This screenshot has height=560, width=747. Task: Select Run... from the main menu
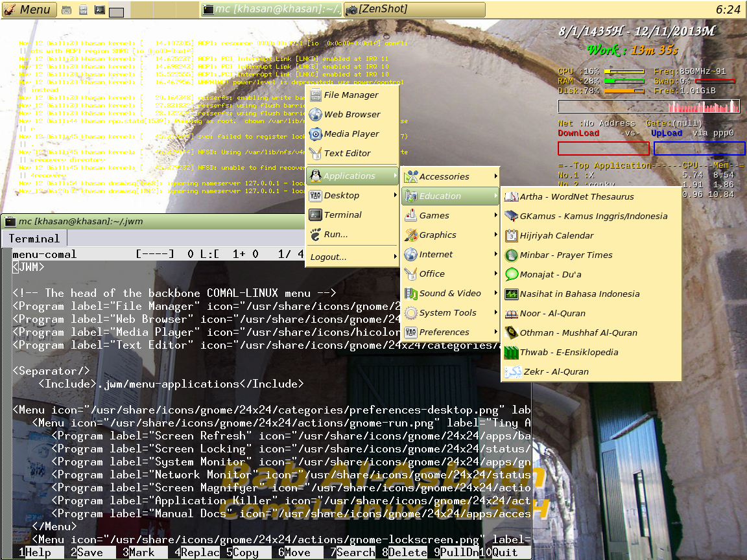point(336,235)
